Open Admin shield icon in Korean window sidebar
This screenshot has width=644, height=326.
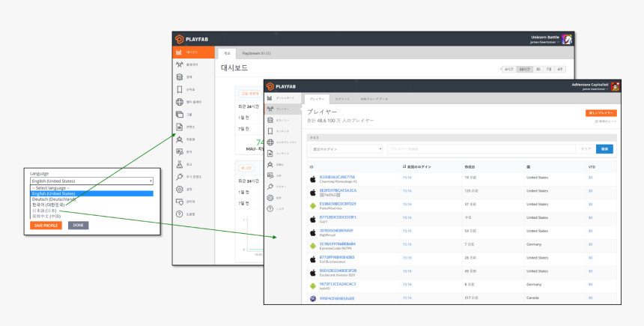pyautogui.click(x=180, y=202)
